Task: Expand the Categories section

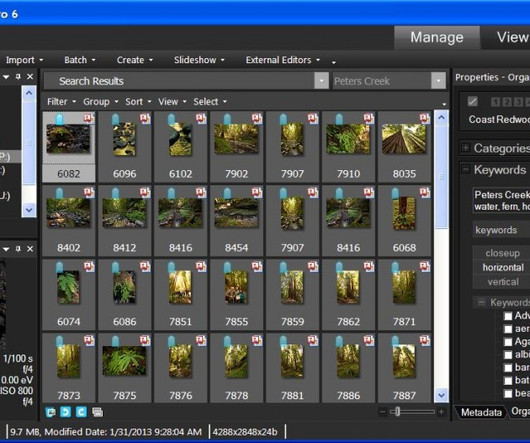Action: pos(465,148)
